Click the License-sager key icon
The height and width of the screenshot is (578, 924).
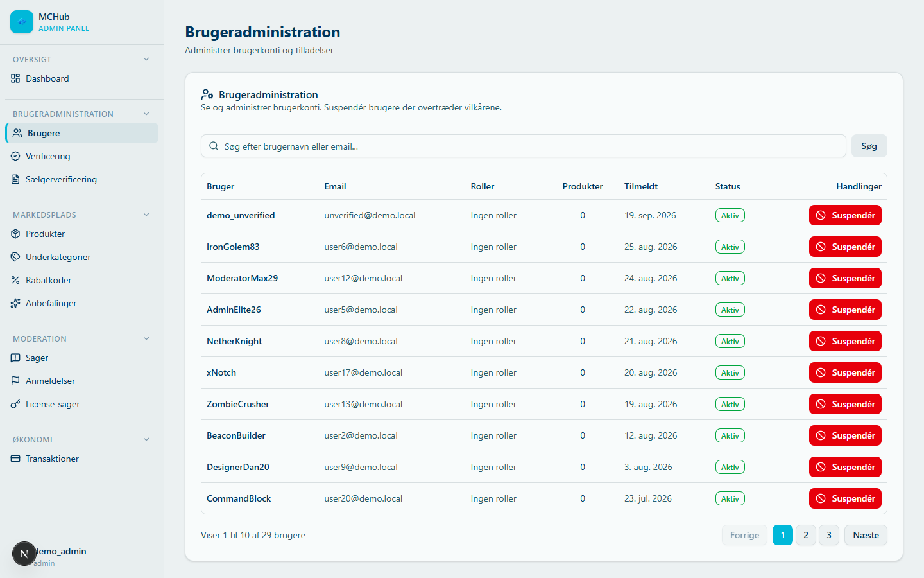[15, 404]
